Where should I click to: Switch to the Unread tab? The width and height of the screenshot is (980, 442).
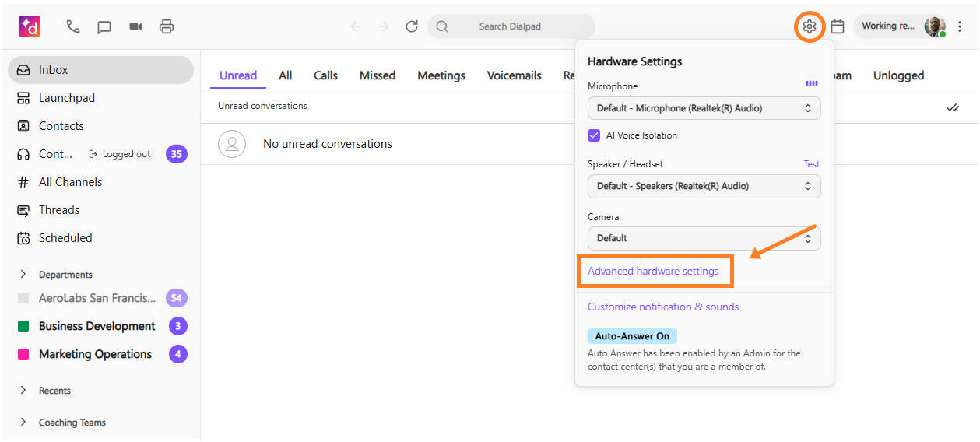(x=238, y=75)
